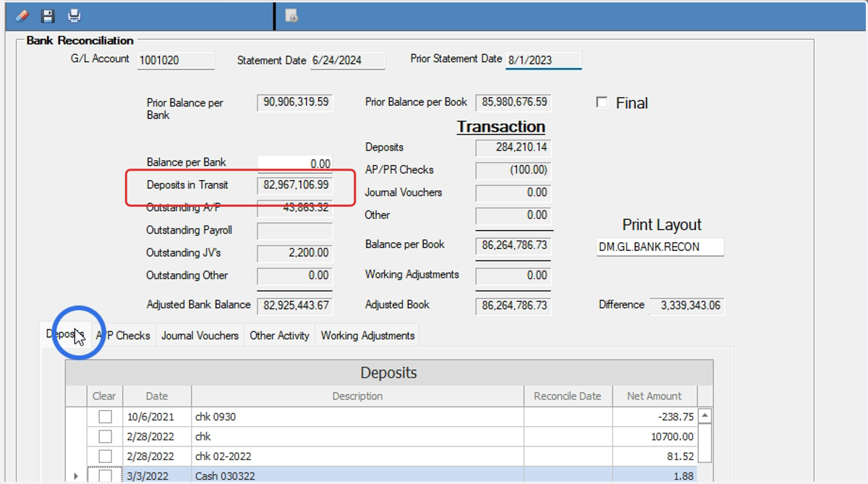Check Clear box for chk 0930 row
Image resolution: width=868 pixels, height=484 pixels.
point(106,417)
